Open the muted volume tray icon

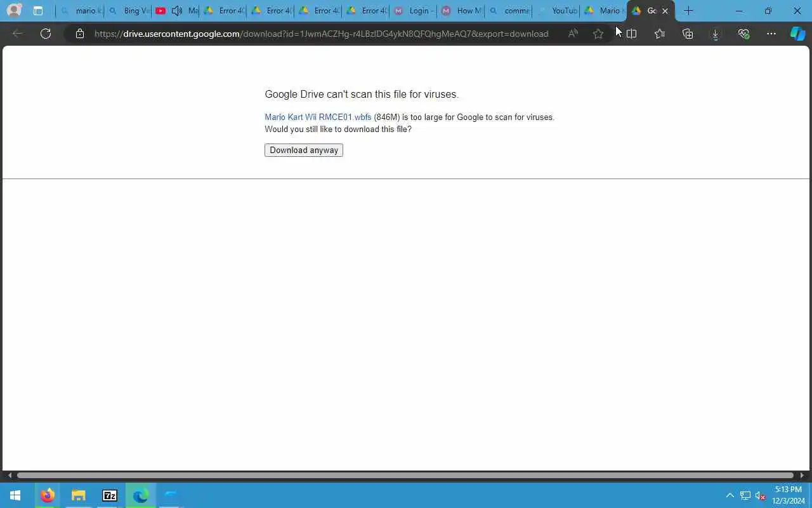[760, 495]
